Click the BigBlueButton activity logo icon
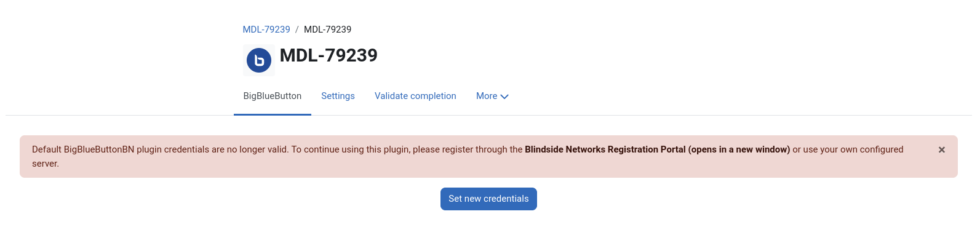This screenshot has width=980, height=238. 259,60
